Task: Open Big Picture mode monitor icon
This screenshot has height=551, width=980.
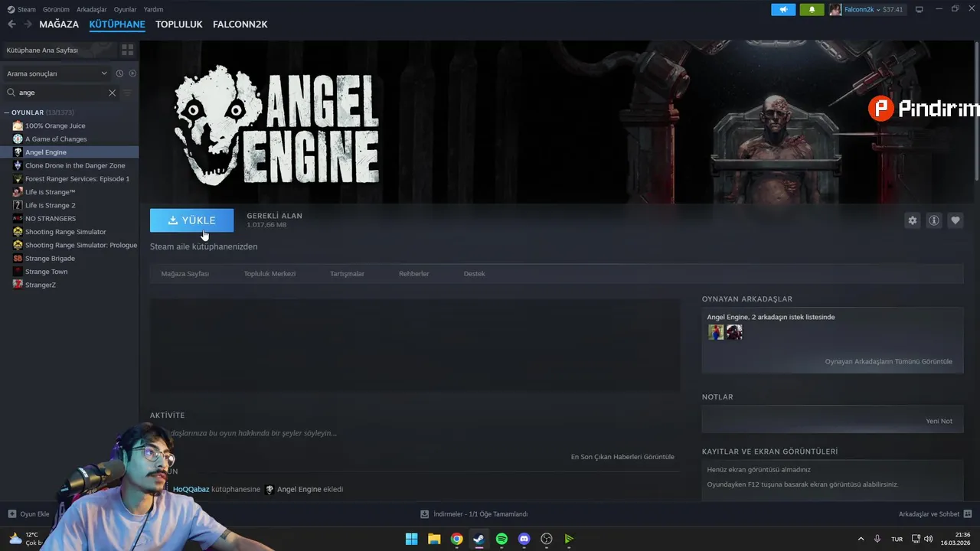Action: point(920,9)
